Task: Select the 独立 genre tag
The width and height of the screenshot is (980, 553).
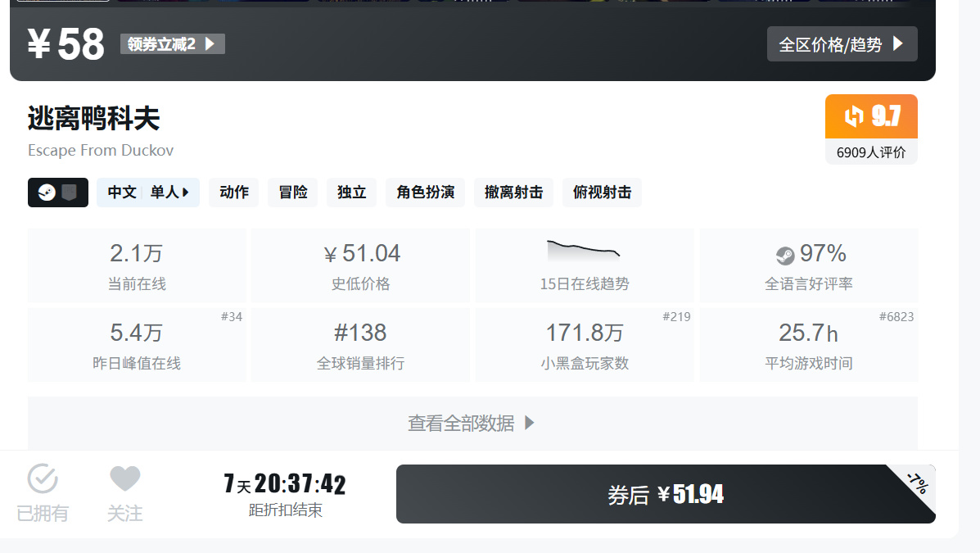Action: [351, 192]
